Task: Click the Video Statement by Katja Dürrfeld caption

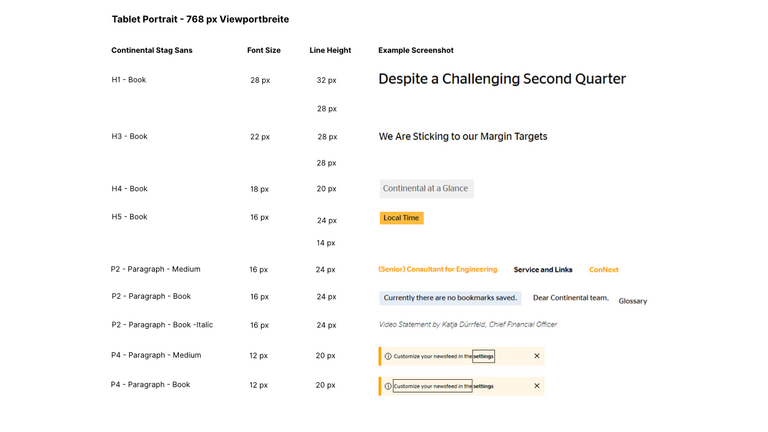Action: tap(468, 325)
